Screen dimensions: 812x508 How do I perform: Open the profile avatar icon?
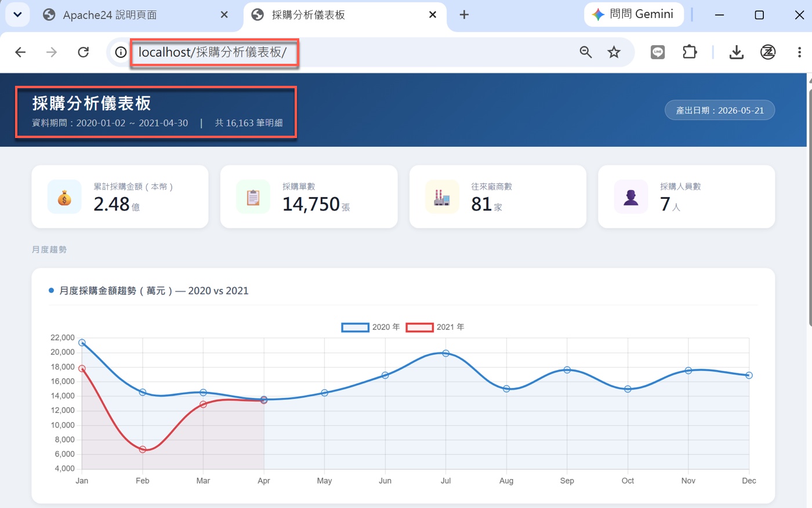click(768, 52)
